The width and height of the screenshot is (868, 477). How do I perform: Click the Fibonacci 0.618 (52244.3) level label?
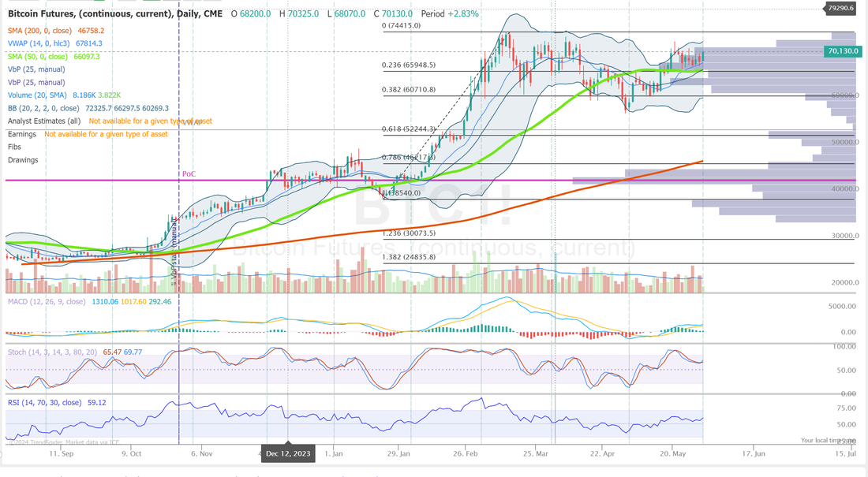(x=409, y=129)
